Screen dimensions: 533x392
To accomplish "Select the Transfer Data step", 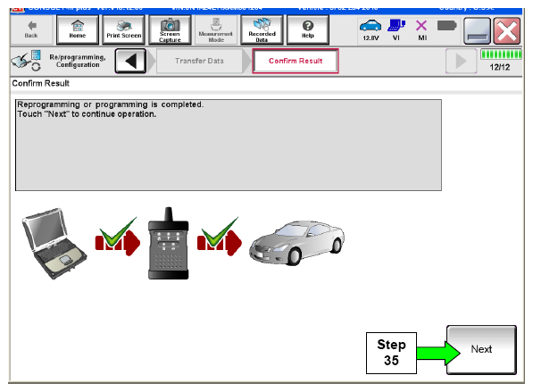I will pyautogui.click(x=199, y=62).
